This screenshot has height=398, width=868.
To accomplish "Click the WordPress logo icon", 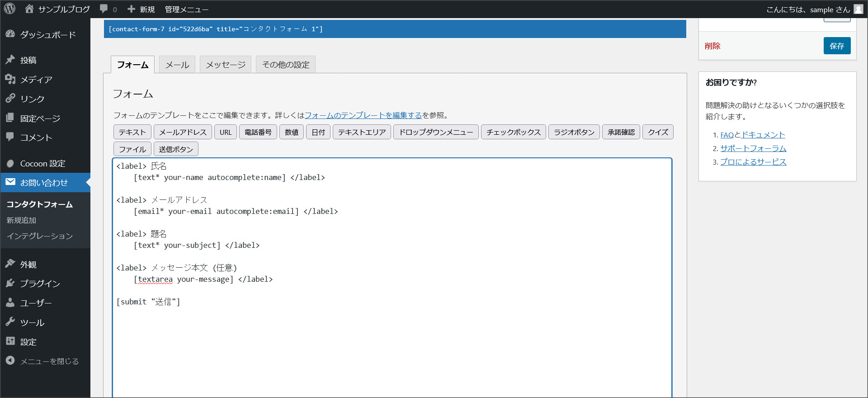I will (x=9, y=9).
